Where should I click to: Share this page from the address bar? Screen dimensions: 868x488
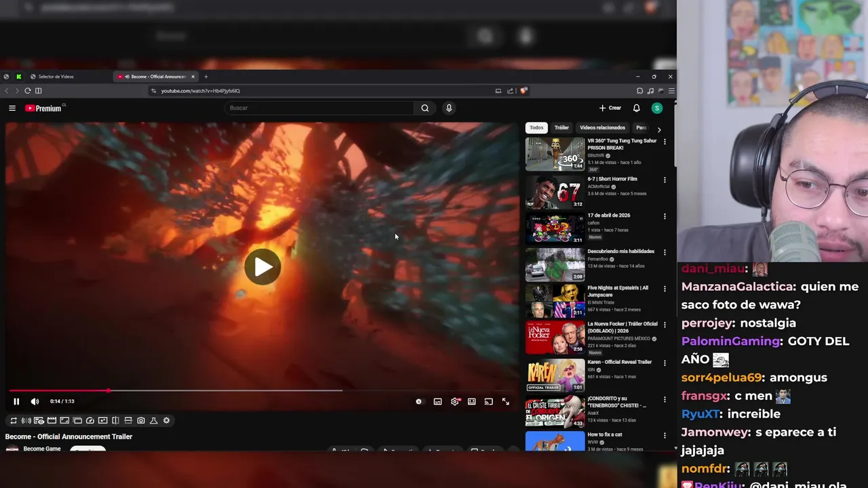point(510,91)
